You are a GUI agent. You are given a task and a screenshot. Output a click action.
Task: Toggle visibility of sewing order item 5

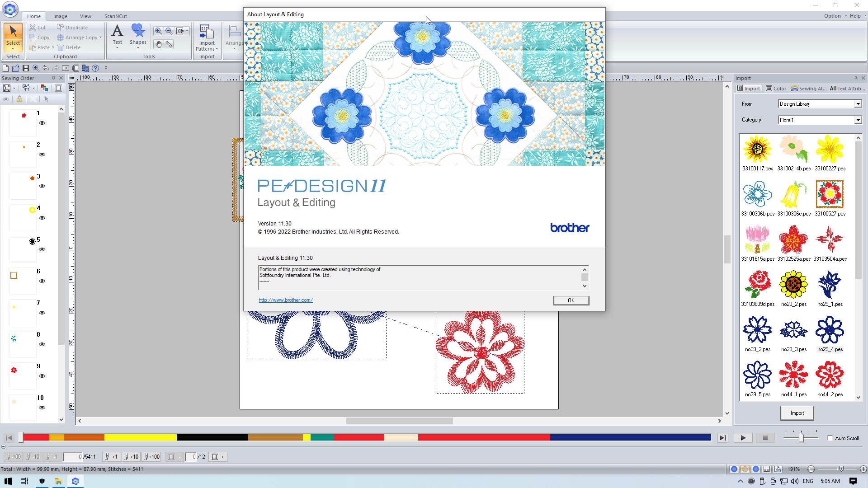click(x=42, y=249)
